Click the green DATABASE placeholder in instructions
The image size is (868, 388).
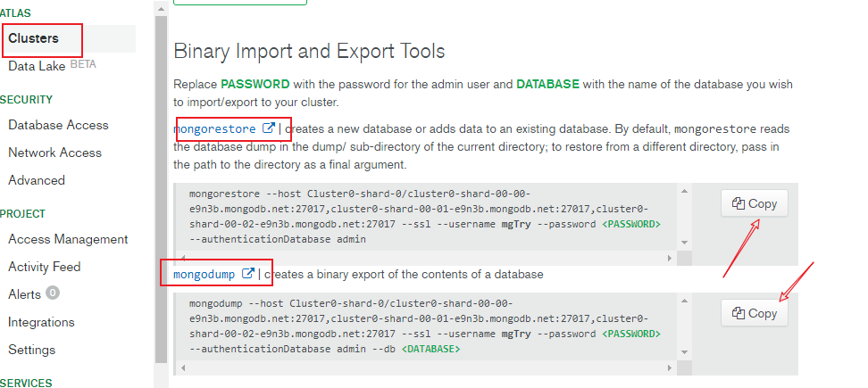pyautogui.click(x=548, y=85)
